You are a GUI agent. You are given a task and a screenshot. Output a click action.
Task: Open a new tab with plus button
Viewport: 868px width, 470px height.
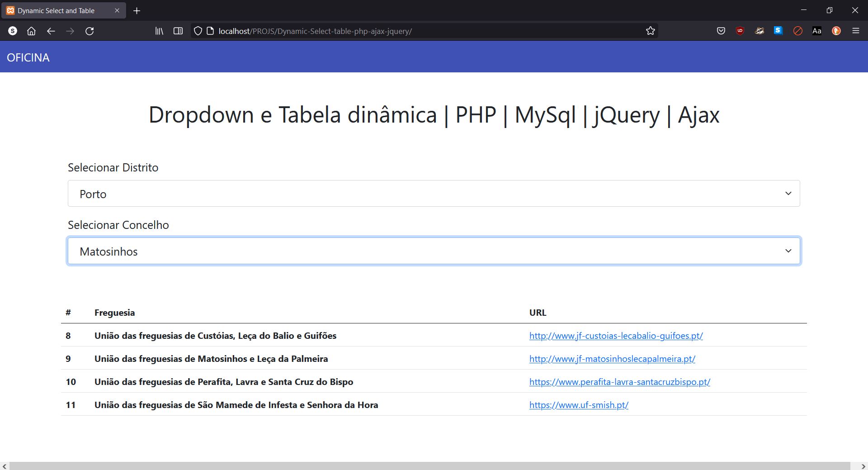(x=137, y=10)
